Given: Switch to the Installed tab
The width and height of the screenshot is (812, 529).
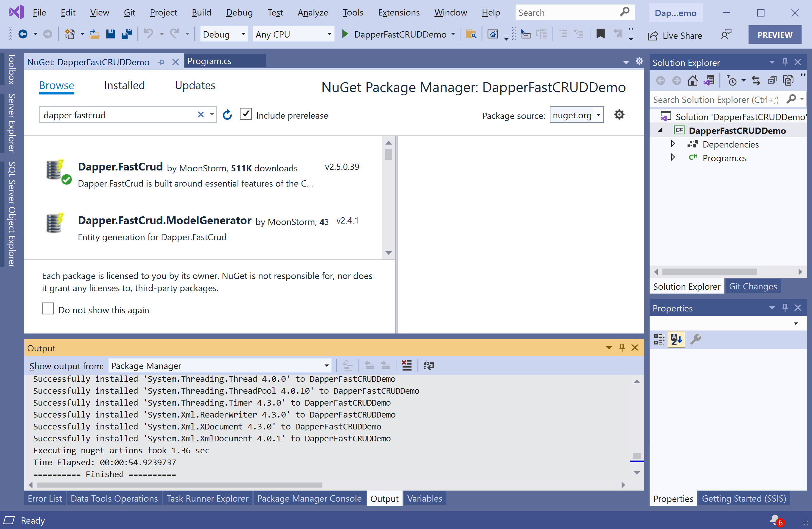Looking at the screenshot, I should click(124, 85).
